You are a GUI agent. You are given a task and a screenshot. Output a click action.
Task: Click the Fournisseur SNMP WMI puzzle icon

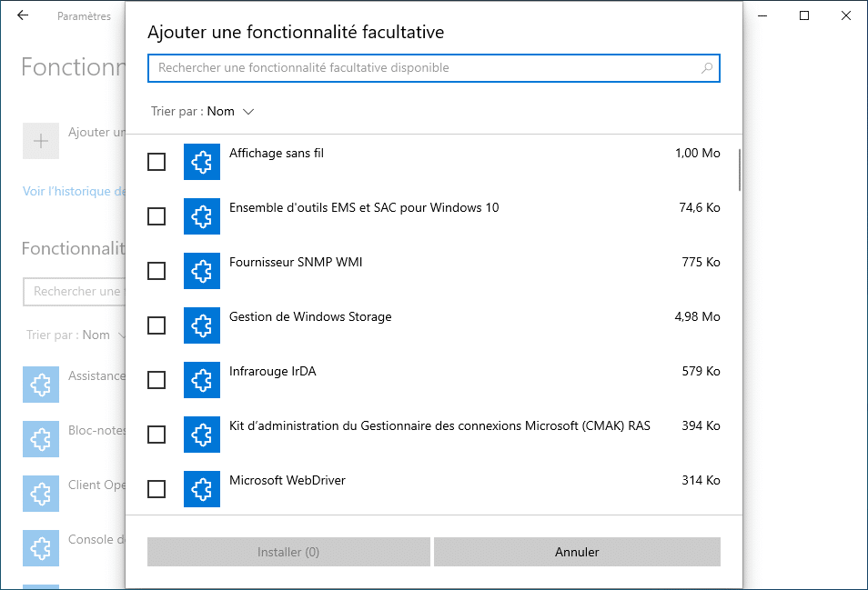(x=201, y=271)
